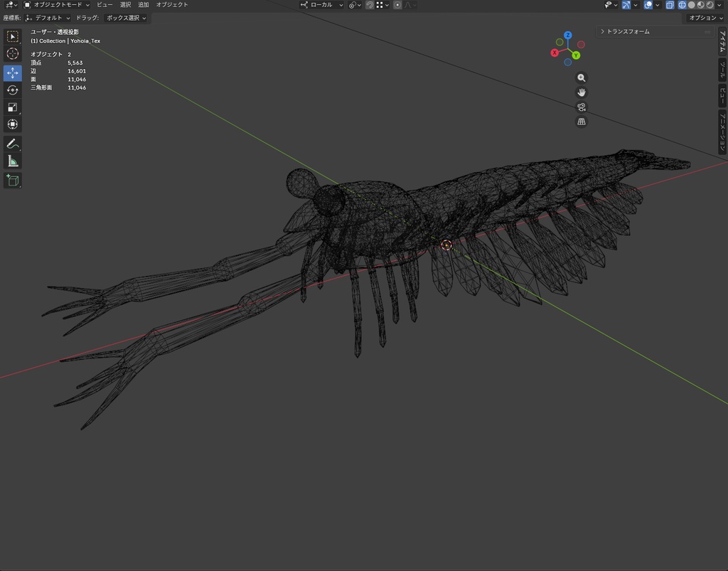Click the pan hand viewport icon
728x571 pixels.
pos(582,92)
